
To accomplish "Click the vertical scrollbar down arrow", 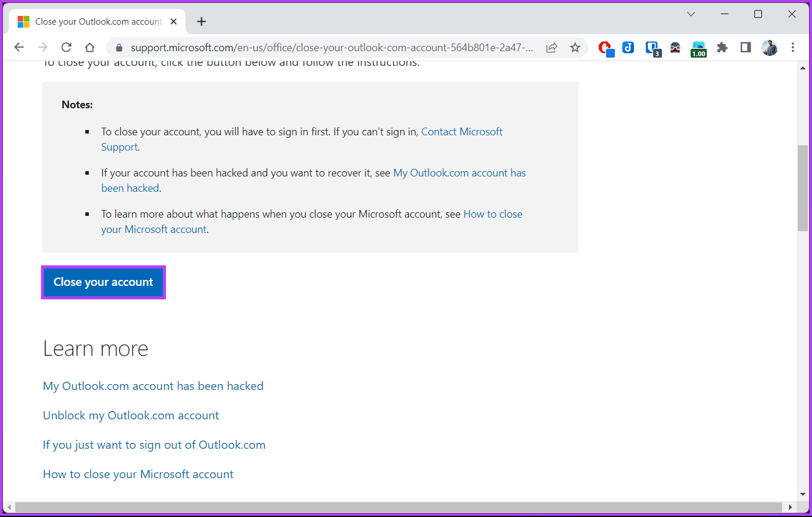I will 803,495.
